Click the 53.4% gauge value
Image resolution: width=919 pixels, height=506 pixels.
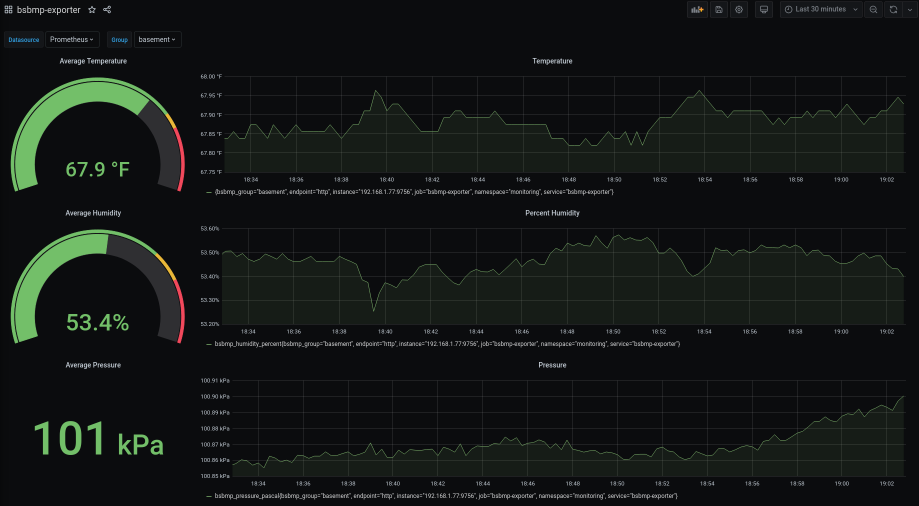(97, 322)
